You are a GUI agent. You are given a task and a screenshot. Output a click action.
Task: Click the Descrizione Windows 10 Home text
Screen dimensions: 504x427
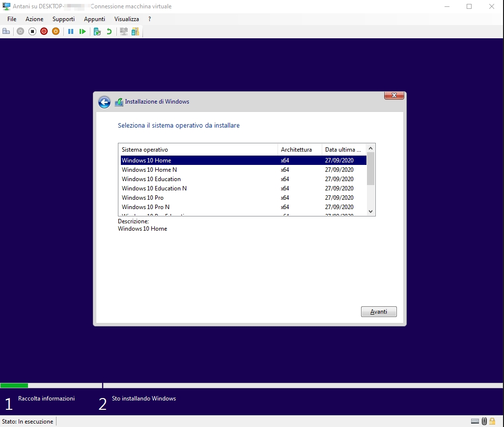142,229
